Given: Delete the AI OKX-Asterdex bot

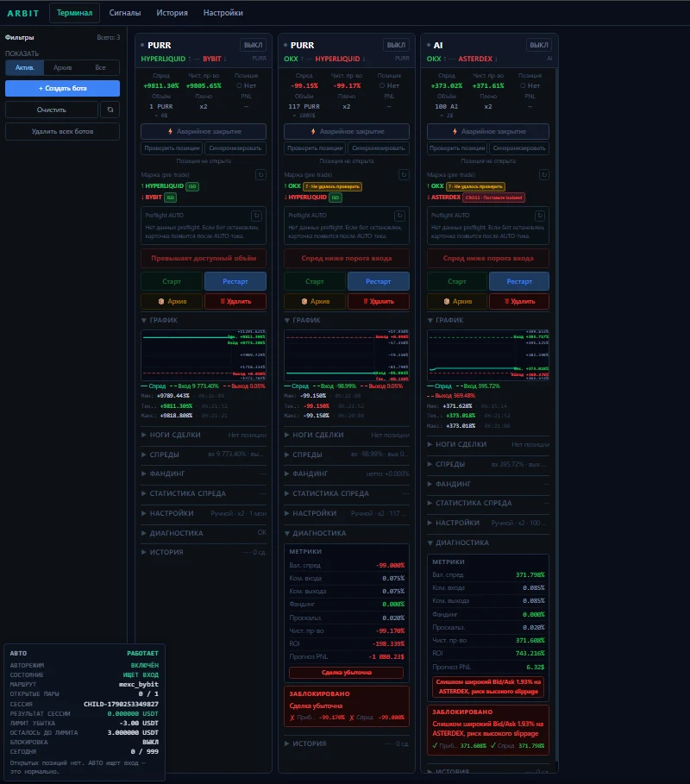Looking at the screenshot, I should (519, 302).
